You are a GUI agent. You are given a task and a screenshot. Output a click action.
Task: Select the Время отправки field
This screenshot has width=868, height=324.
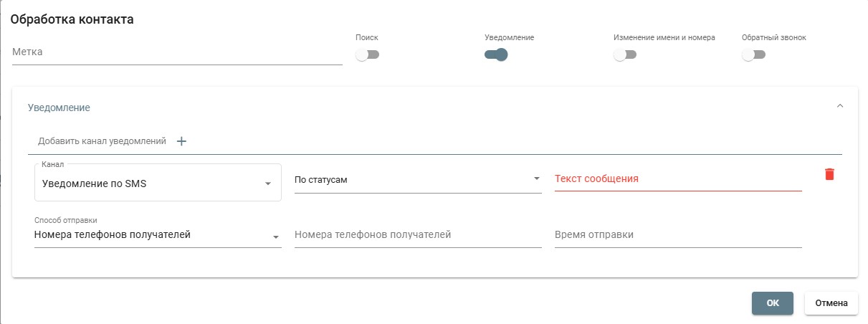click(x=678, y=235)
